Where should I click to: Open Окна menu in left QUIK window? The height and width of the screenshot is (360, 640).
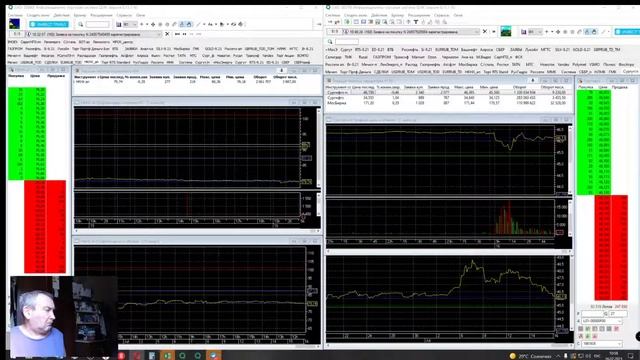tap(140, 15)
